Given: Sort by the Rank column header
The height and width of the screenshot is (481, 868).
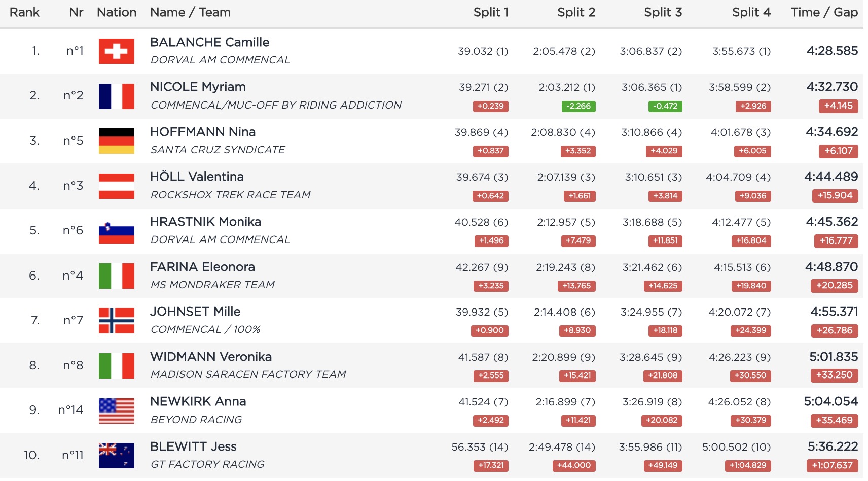Looking at the screenshot, I should pos(24,12).
